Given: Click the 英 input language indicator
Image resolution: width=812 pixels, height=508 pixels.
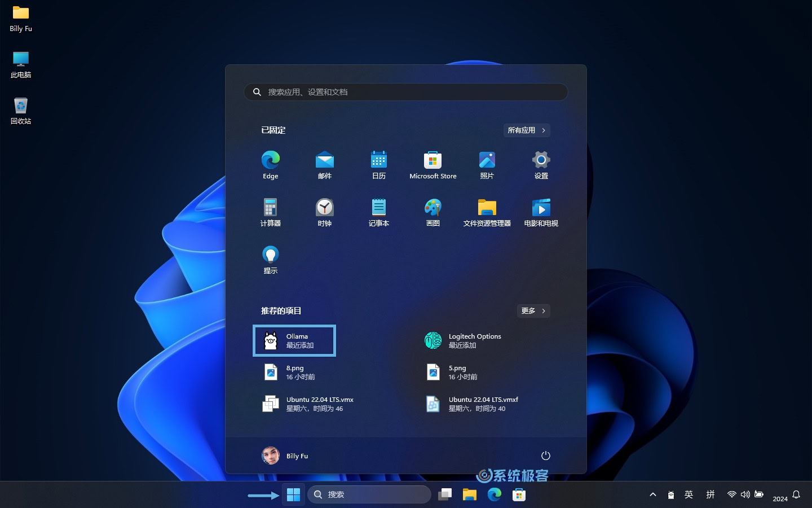Looking at the screenshot, I should (x=689, y=494).
